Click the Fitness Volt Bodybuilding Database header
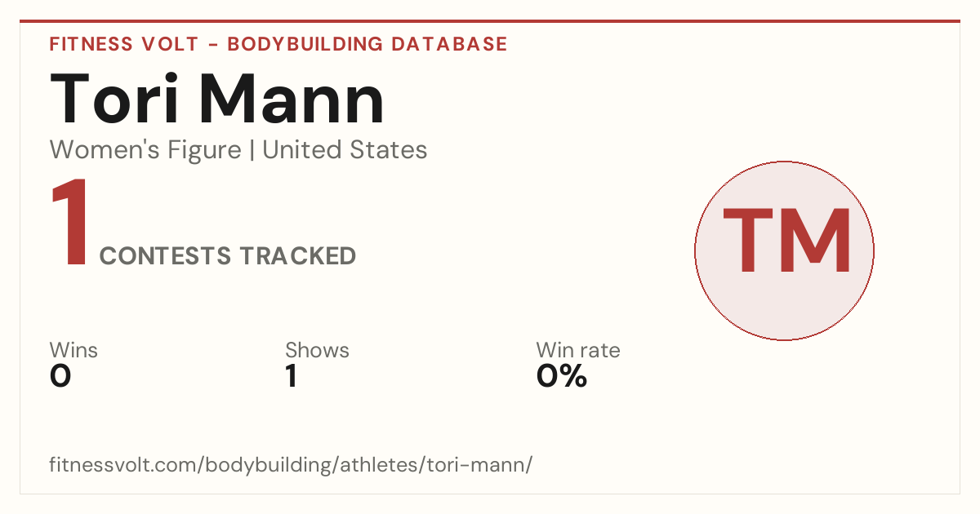 click(278, 44)
